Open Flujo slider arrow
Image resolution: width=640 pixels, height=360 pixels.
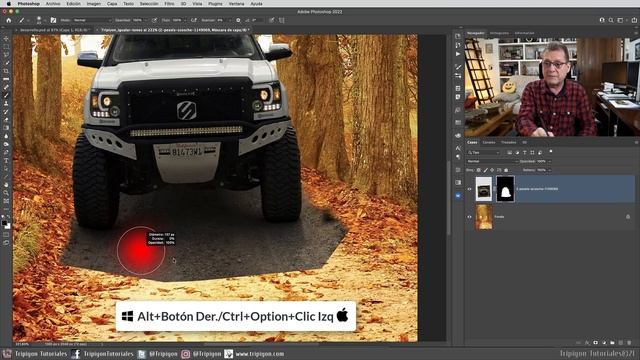[x=185, y=20]
